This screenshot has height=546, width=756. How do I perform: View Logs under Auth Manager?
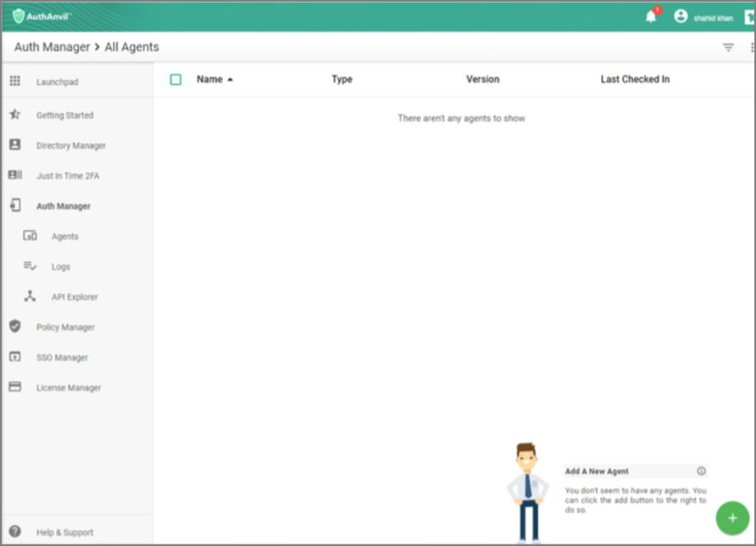point(61,267)
